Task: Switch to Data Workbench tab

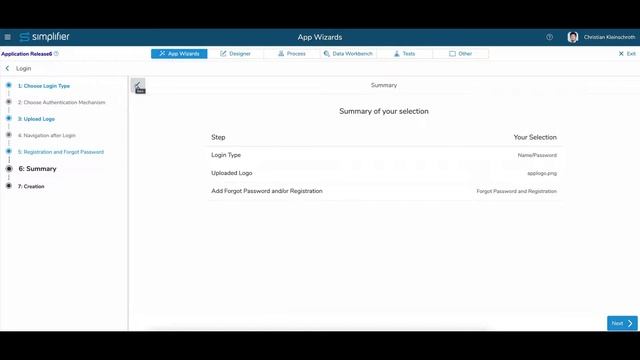Action: click(x=348, y=53)
